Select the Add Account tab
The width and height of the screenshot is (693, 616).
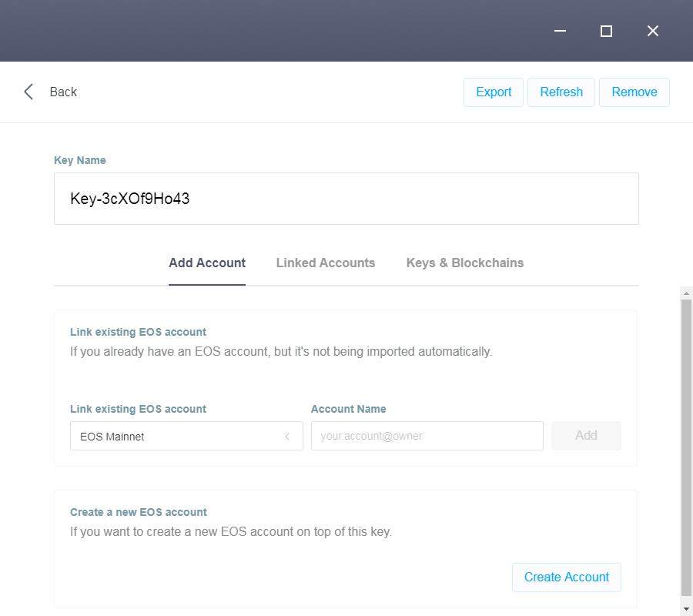click(207, 263)
